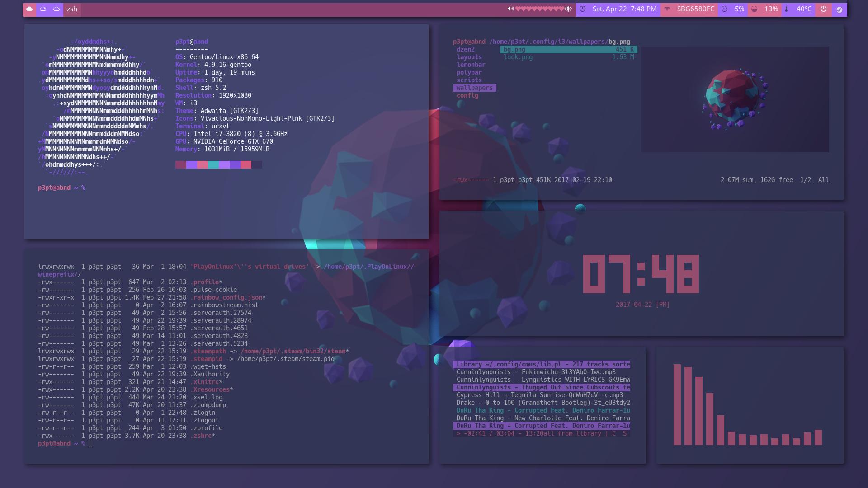The image size is (868, 488).
Task: Launch Steam from the bar icon
Action: click(839, 9)
